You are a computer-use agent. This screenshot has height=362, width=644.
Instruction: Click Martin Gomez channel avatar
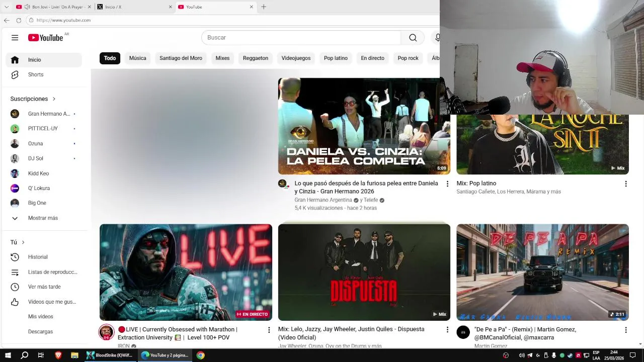pos(463,332)
